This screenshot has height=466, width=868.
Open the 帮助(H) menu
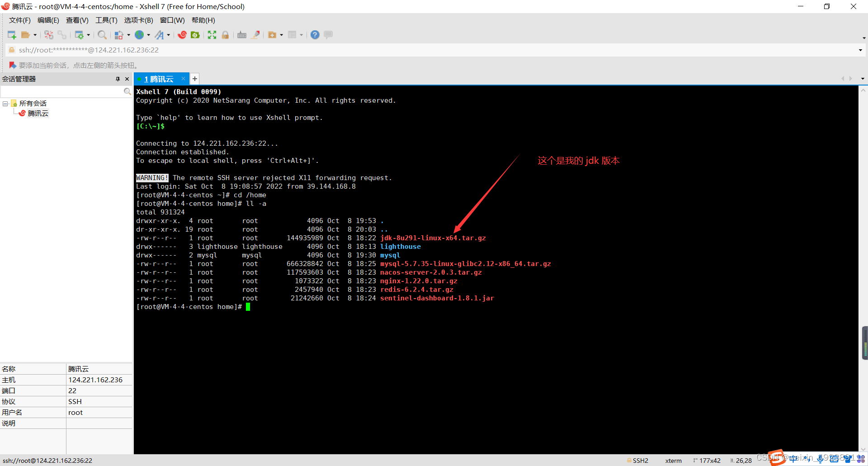(203, 20)
